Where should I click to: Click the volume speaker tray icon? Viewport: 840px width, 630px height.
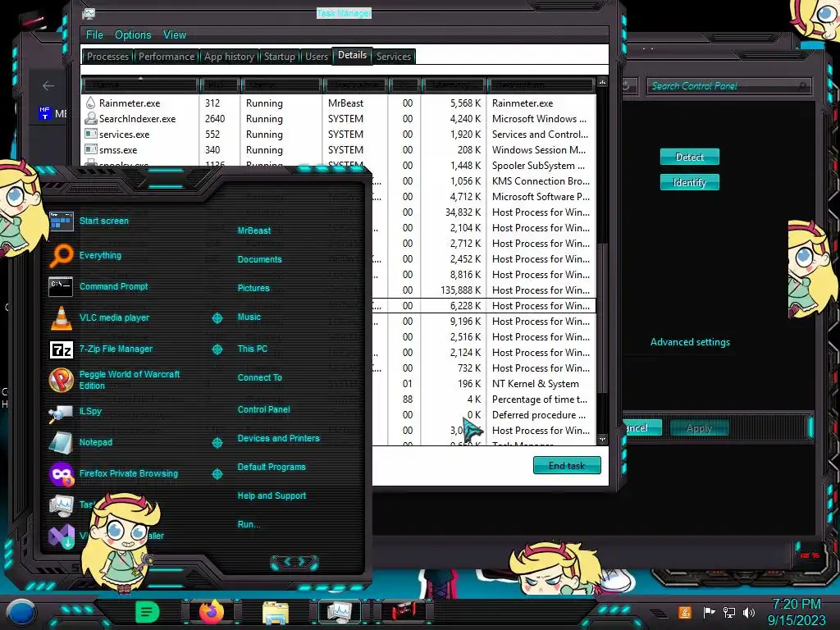(749, 612)
